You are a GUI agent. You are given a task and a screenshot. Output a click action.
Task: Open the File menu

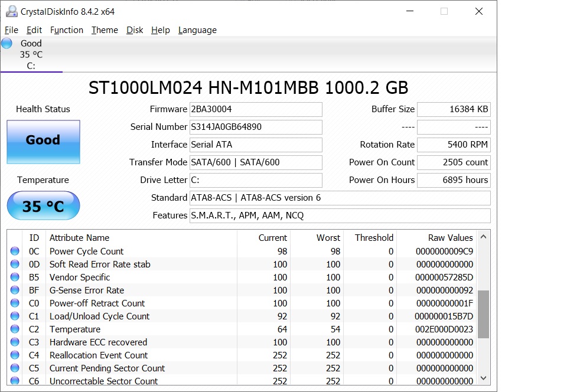(x=11, y=30)
